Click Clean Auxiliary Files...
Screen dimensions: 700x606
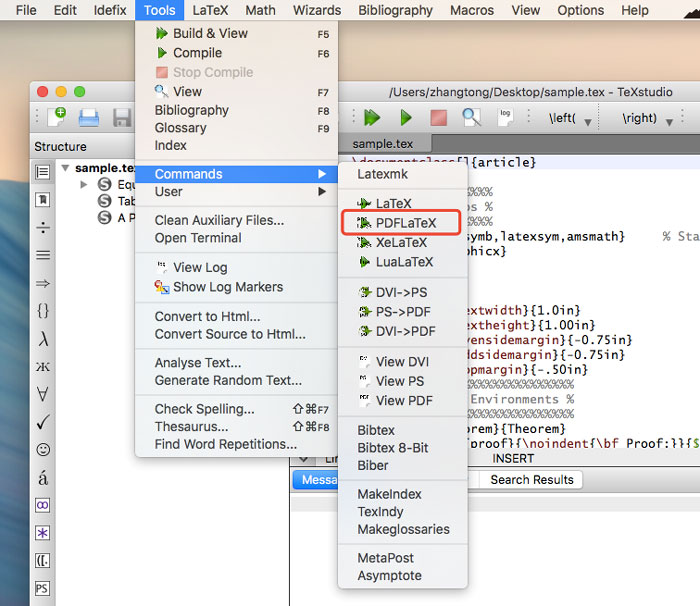pyautogui.click(x=237, y=220)
